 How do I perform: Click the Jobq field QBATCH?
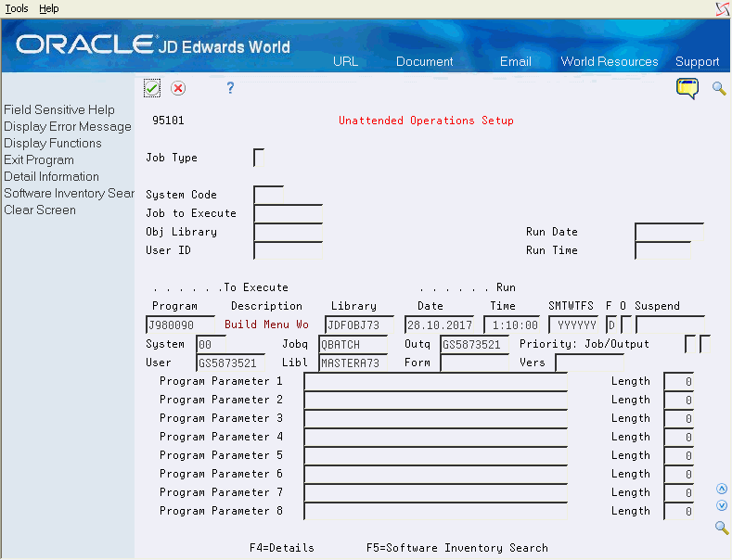[x=353, y=344]
